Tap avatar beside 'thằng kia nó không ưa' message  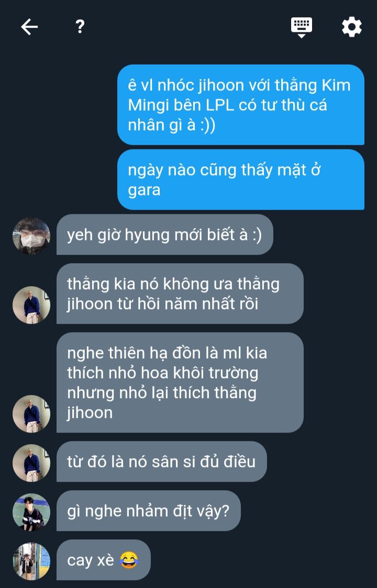(x=31, y=305)
